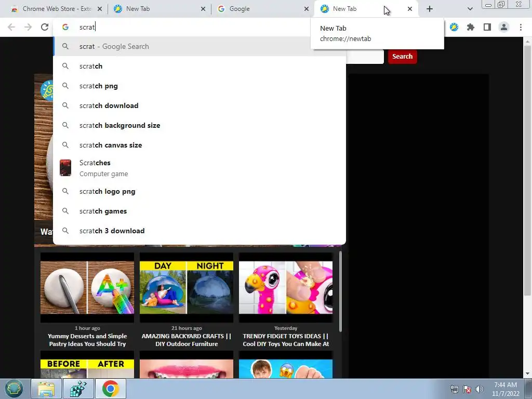Close the Chrome Web Store tab
Viewport: 532px width, 399px height.
pyautogui.click(x=100, y=9)
